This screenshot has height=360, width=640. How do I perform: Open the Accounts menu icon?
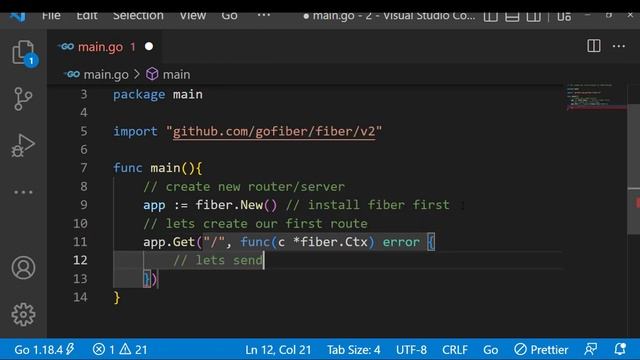(23, 268)
